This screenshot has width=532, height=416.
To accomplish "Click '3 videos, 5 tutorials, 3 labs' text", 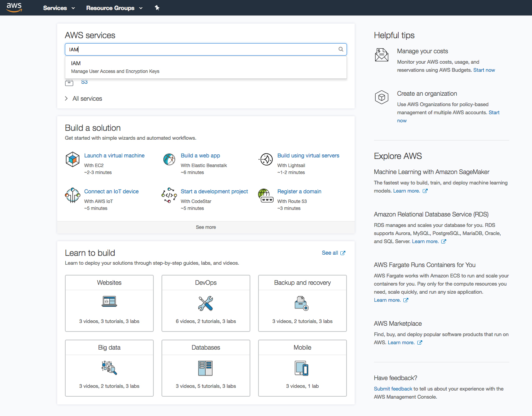I will tap(206, 386).
